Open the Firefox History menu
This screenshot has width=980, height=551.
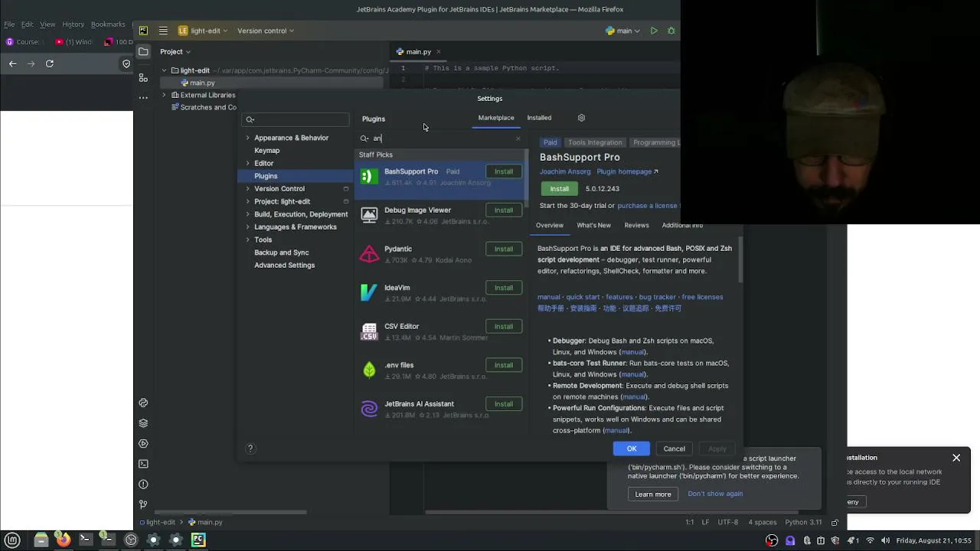(x=73, y=24)
